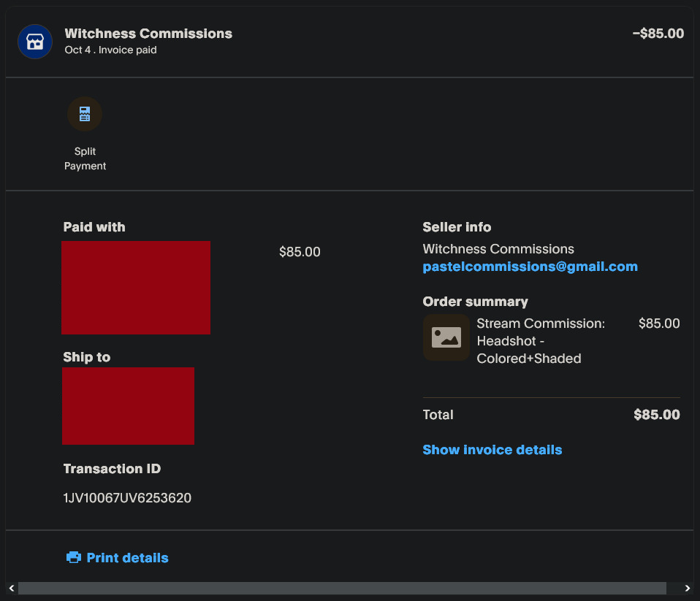Click the order item image placeholder icon

click(x=446, y=337)
